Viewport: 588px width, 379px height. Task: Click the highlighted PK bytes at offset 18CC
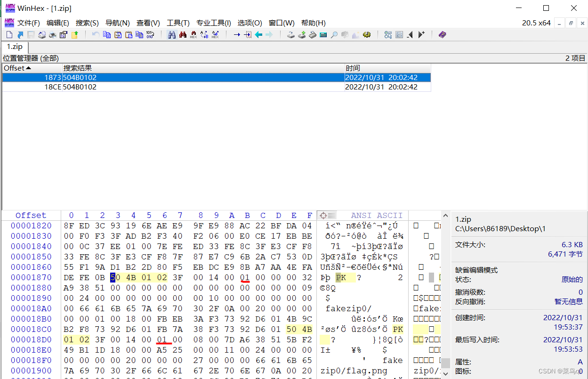click(299, 330)
